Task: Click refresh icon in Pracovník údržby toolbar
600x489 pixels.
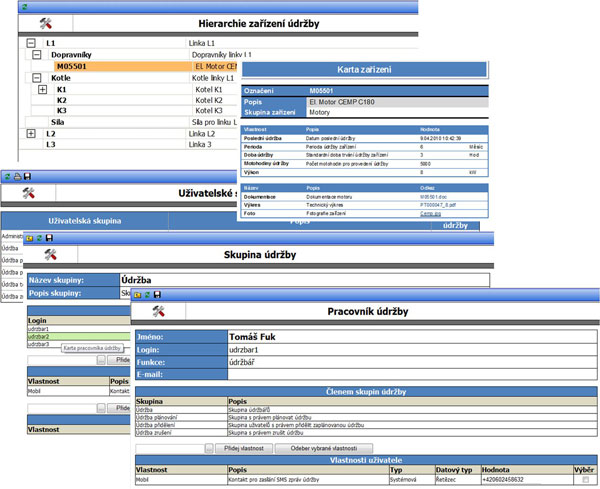Action: [147, 295]
